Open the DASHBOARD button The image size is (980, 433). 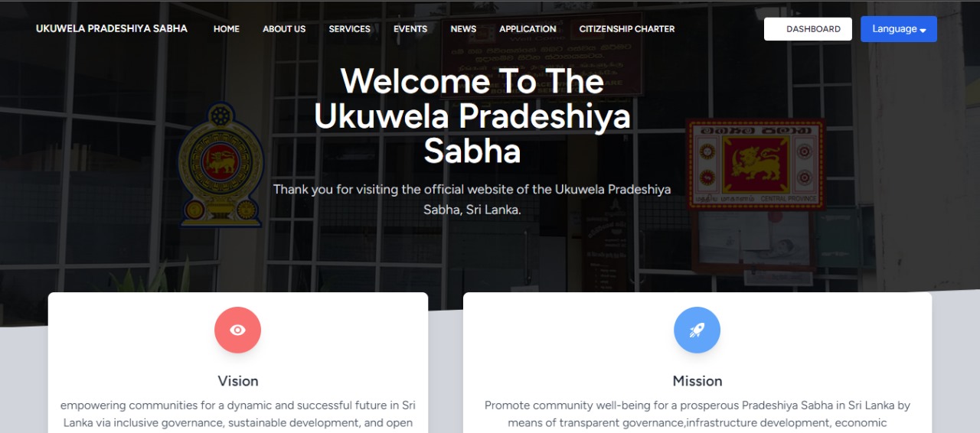point(808,29)
